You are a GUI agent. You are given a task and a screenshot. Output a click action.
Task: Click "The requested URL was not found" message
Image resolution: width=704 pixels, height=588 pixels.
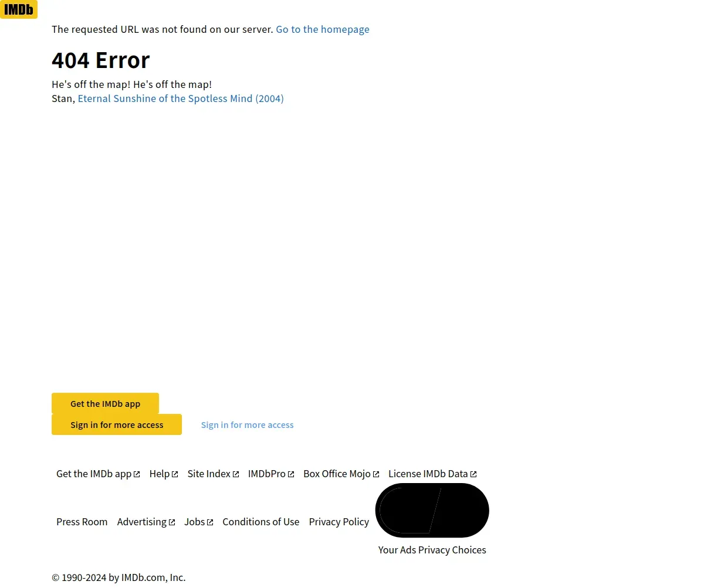(163, 29)
